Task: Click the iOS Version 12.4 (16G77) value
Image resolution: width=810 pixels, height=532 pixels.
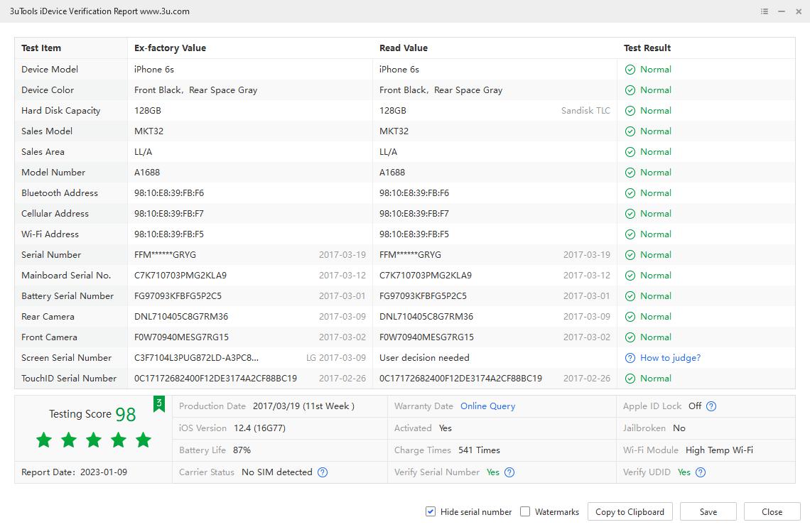Action: (x=259, y=428)
